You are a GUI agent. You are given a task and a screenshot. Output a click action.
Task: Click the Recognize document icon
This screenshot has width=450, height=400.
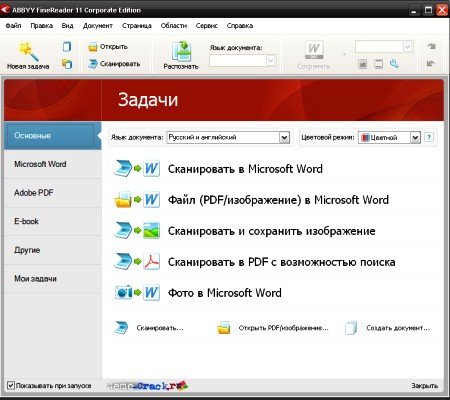(181, 51)
